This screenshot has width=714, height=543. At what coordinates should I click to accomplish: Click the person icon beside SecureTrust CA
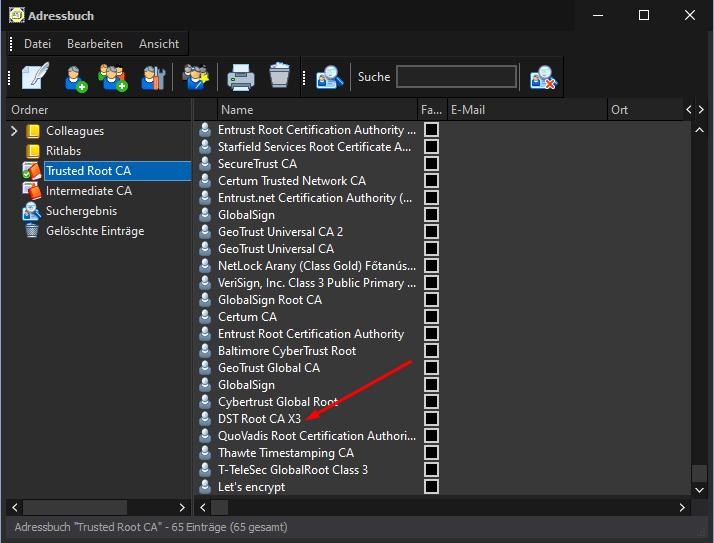(205, 164)
